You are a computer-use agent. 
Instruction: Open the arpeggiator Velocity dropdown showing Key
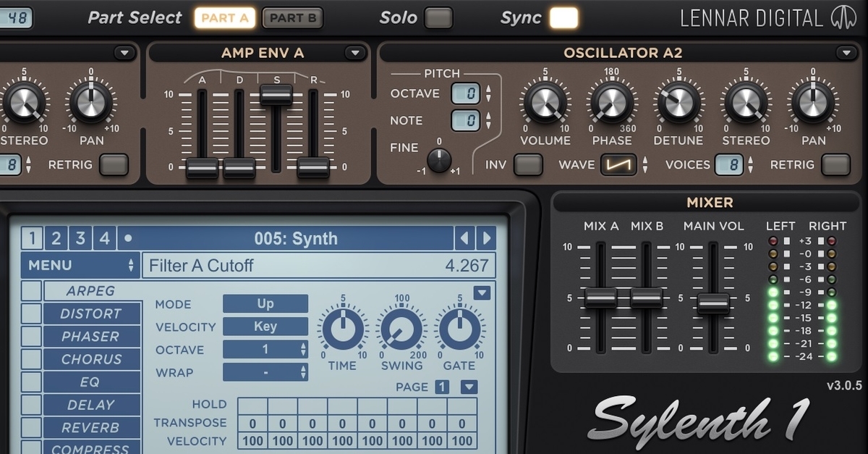coord(265,327)
